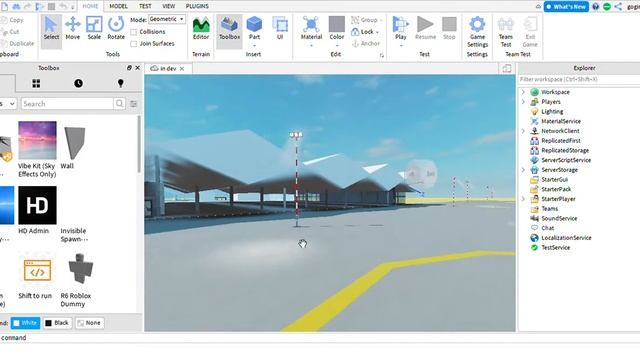Expand the ServerStorage tree node
Viewport: 640px width, 360px height.
coord(523,170)
